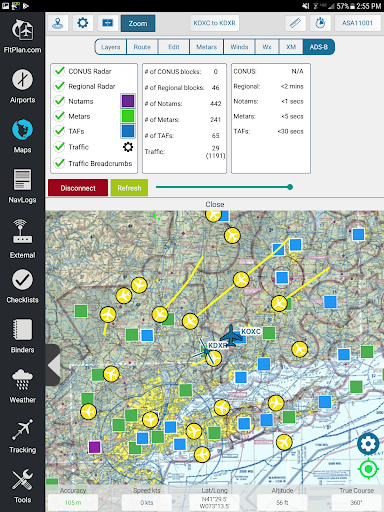384x512 pixels.
Task: Open Traffic settings gear icon
Action: point(128,147)
